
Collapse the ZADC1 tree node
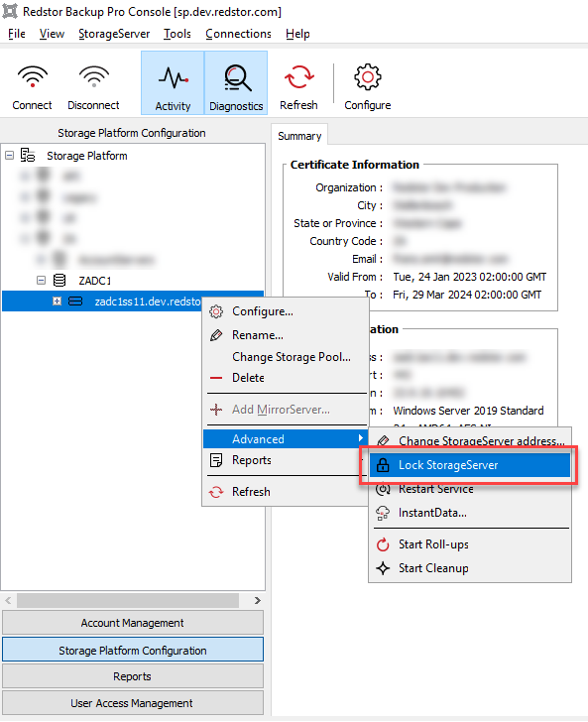(x=41, y=280)
